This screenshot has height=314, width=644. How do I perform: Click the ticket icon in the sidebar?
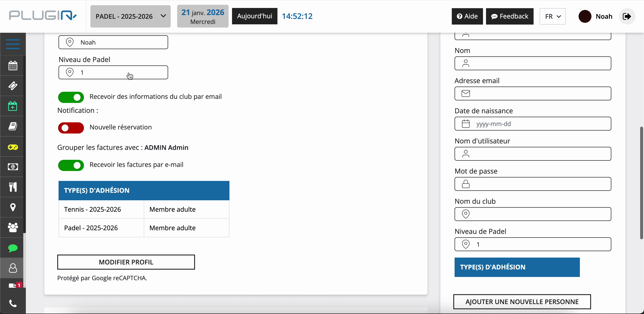13,86
